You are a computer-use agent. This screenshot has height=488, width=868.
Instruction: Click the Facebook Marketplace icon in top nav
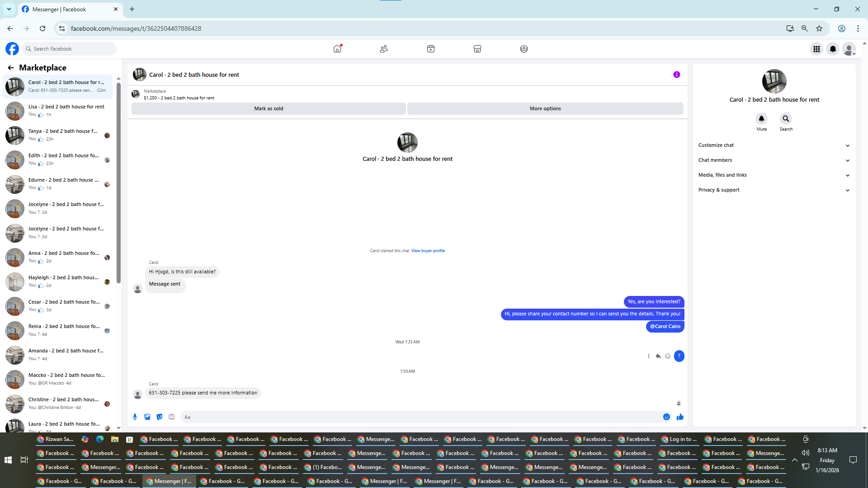pyautogui.click(x=477, y=49)
